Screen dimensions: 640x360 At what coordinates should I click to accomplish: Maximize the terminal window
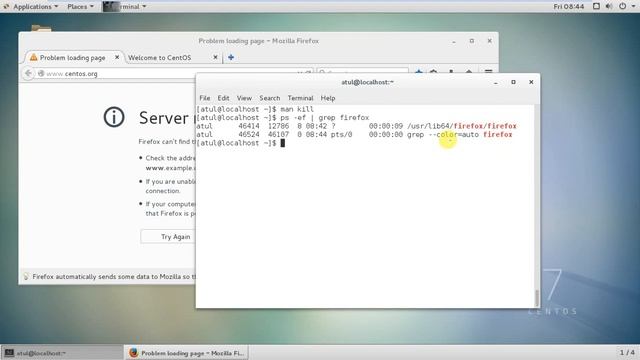pyautogui.click(x=513, y=82)
